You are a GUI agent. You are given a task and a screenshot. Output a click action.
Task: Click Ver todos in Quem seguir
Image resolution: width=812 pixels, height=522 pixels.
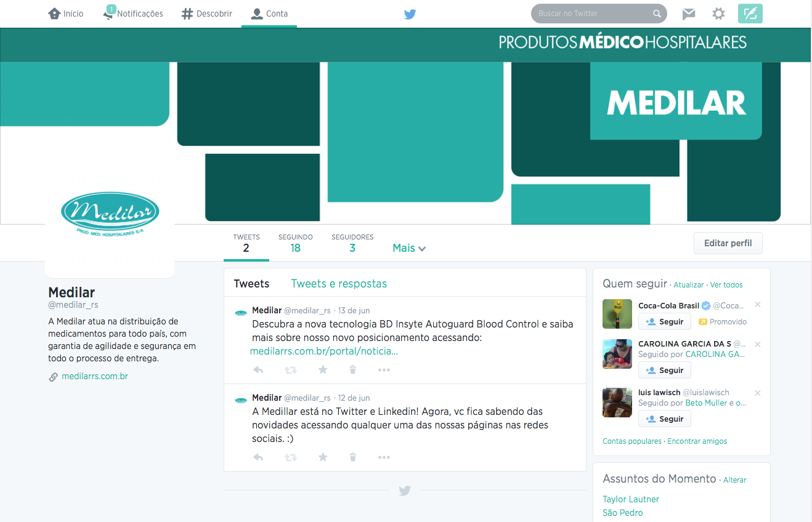pos(726,285)
